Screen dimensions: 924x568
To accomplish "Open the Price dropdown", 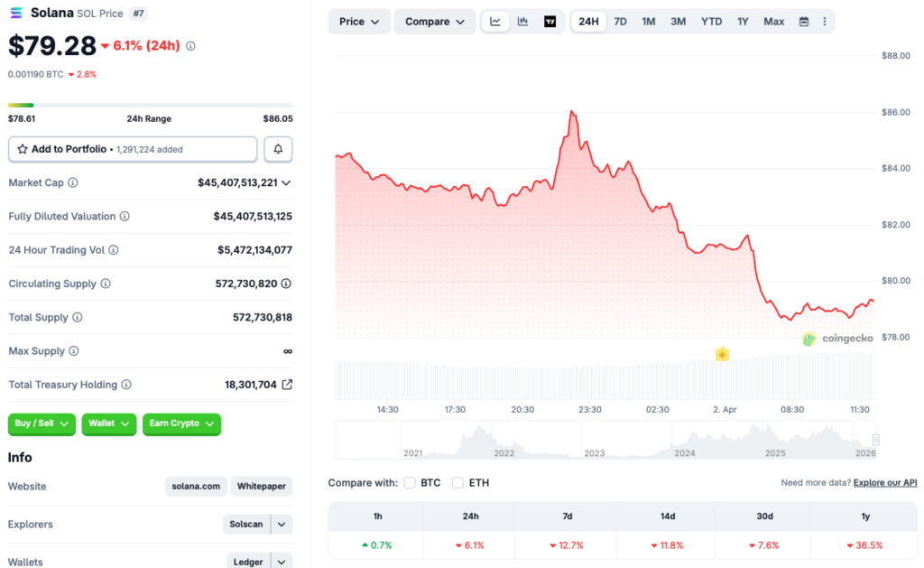I will pos(359,20).
